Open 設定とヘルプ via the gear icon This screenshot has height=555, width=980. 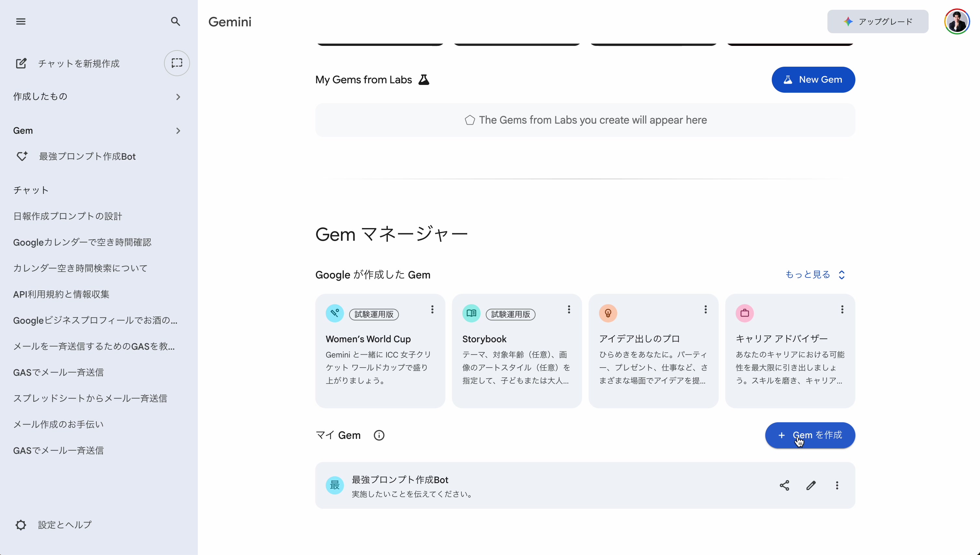(x=20, y=525)
